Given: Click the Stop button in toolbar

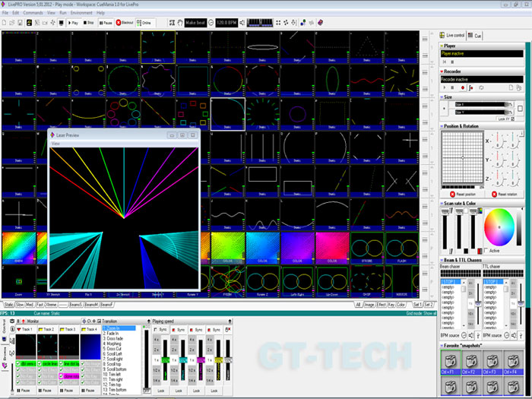Looking at the screenshot, I should pyautogui.click(x=89, y=23).
